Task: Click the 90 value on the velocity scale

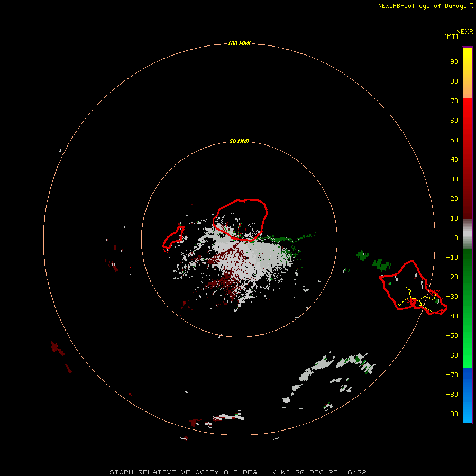Action: click(454, 62)
